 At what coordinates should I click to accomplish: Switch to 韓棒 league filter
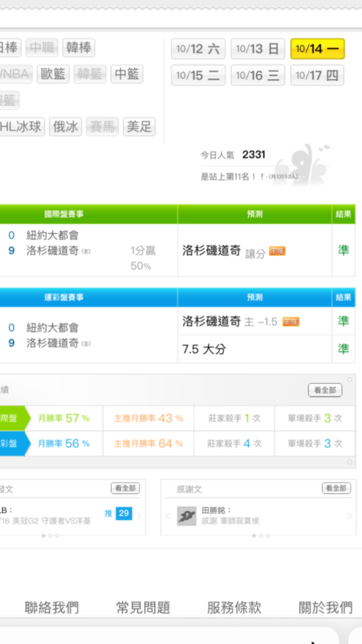79,48
